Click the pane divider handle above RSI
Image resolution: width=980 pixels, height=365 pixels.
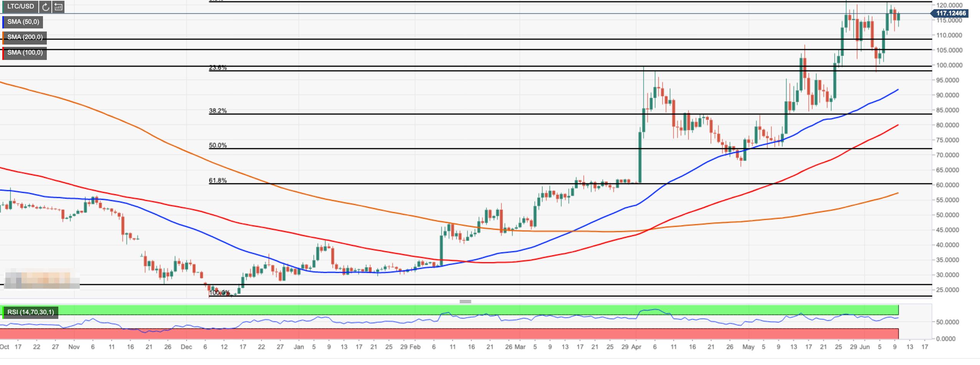click(x=465, y=302)
